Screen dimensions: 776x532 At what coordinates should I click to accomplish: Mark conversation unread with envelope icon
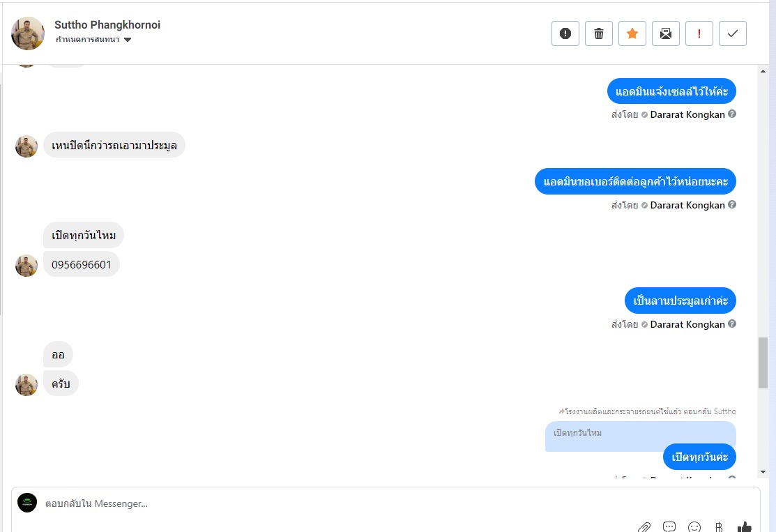tap(666, 33)
